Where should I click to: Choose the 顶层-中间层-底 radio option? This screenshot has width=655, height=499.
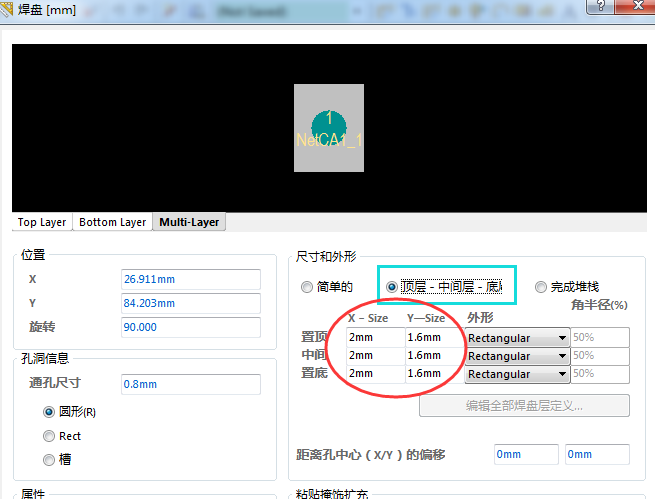click(391, 287)
